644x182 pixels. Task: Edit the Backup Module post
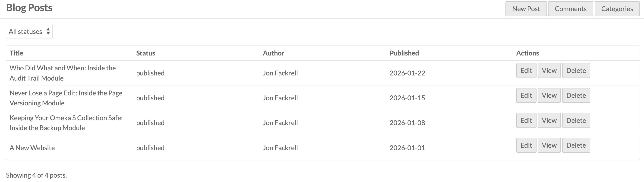[526, 120]
